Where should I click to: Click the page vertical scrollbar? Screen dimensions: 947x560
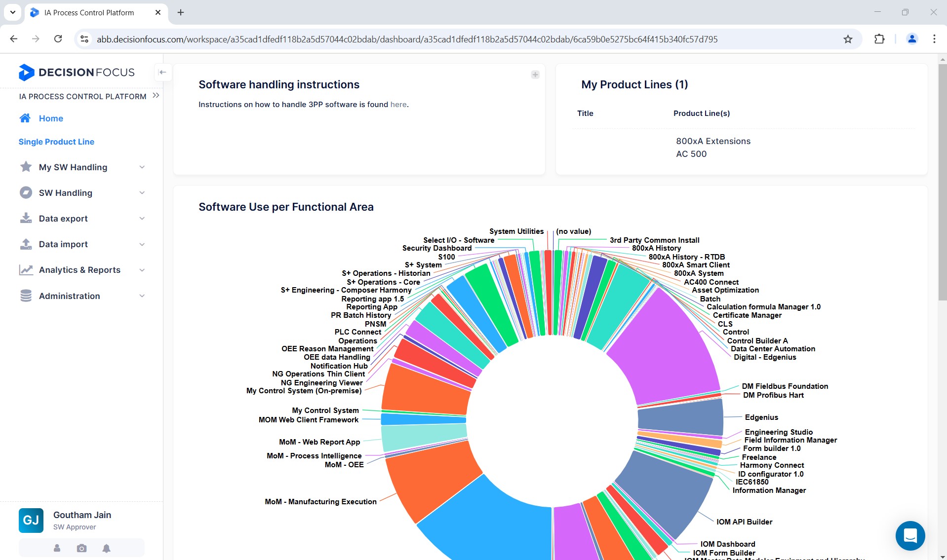click(x=942, y=183)
